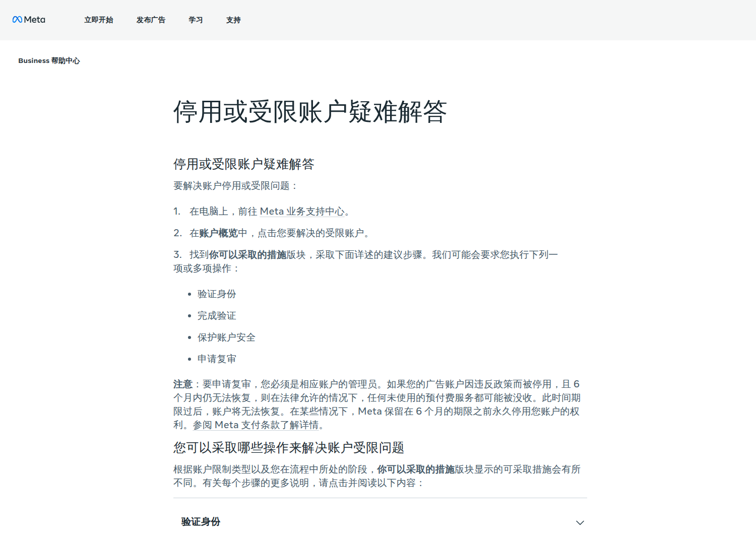This screenshot has width=756, height=544.
Task: Open the 学习 menu
Action: [x=196, y=20]
